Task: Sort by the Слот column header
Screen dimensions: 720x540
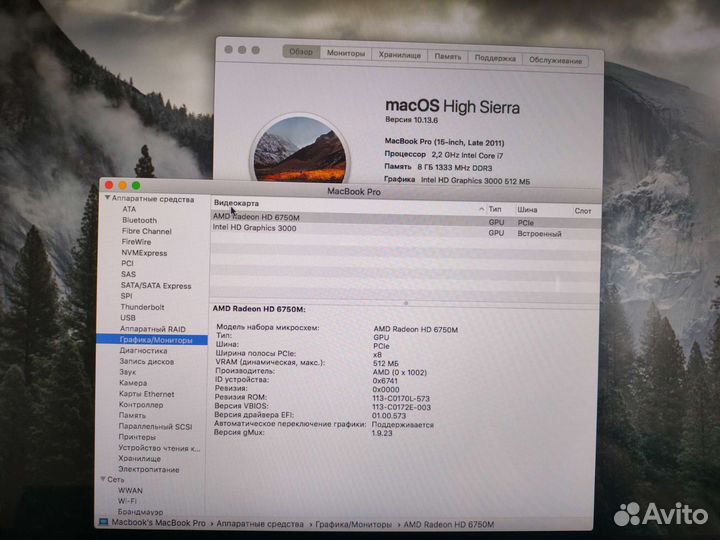Action: point(583,211)
